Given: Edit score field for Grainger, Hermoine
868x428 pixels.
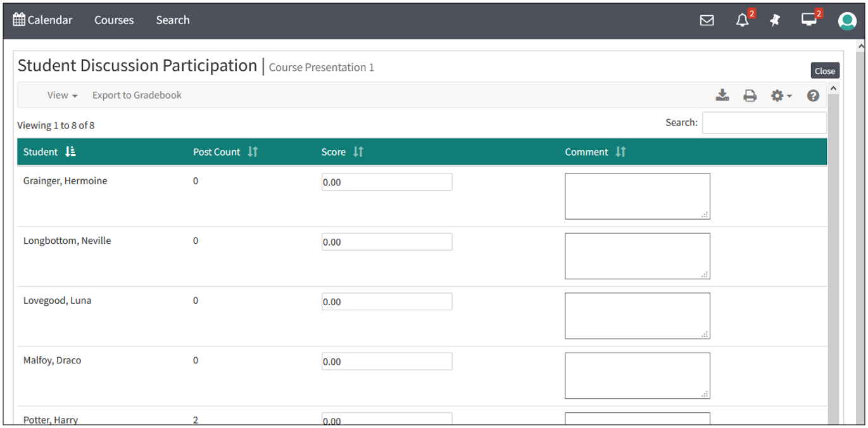Looking at the screenshot, I should click(387, 182).
